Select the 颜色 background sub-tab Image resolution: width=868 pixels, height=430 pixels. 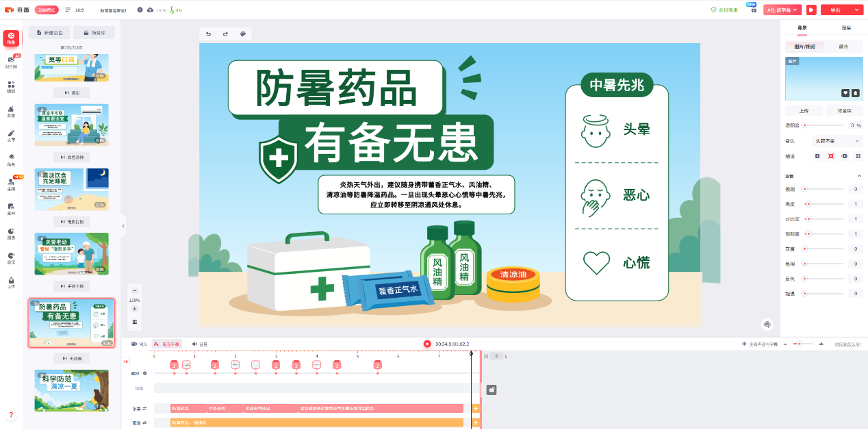(x=843, y=47)
